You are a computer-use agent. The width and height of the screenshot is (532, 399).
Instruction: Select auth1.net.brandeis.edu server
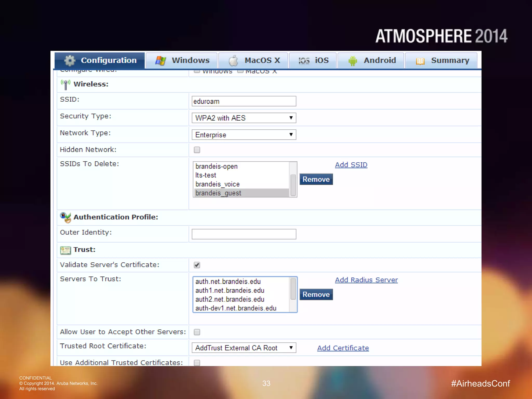pos(241,290)
